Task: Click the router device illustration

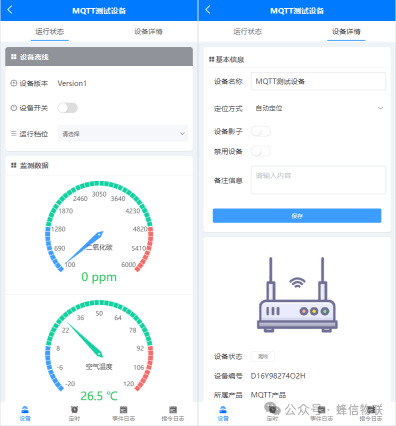Action: [297, 295]
